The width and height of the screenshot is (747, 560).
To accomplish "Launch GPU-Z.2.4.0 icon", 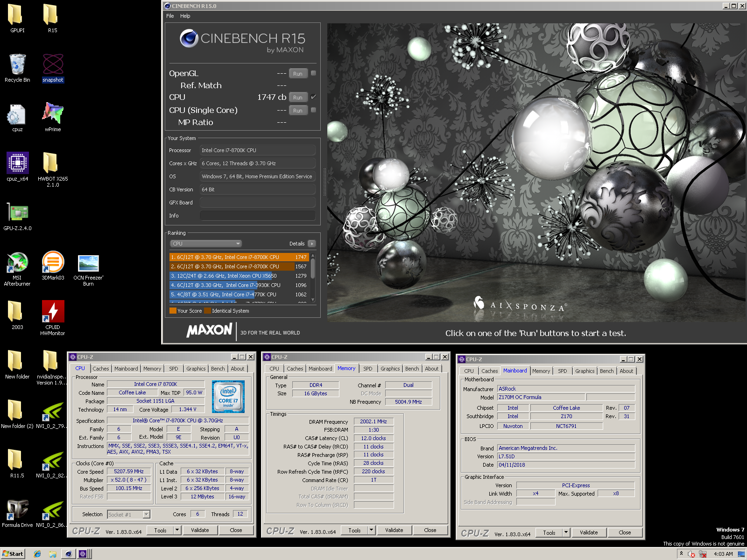I will click(17, 216).
